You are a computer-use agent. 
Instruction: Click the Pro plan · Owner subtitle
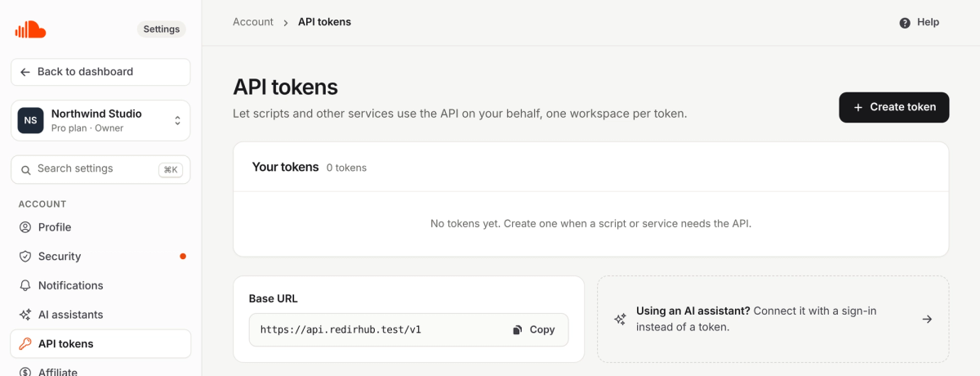87,128
